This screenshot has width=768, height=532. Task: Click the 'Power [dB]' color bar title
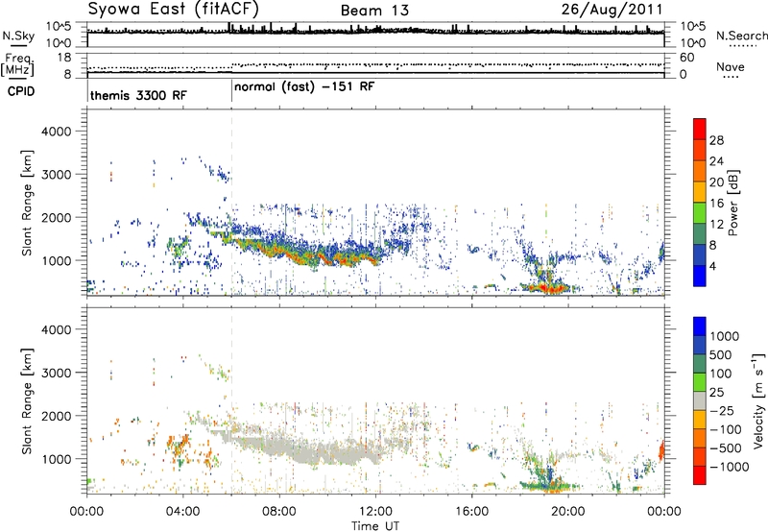coord(733,203)
